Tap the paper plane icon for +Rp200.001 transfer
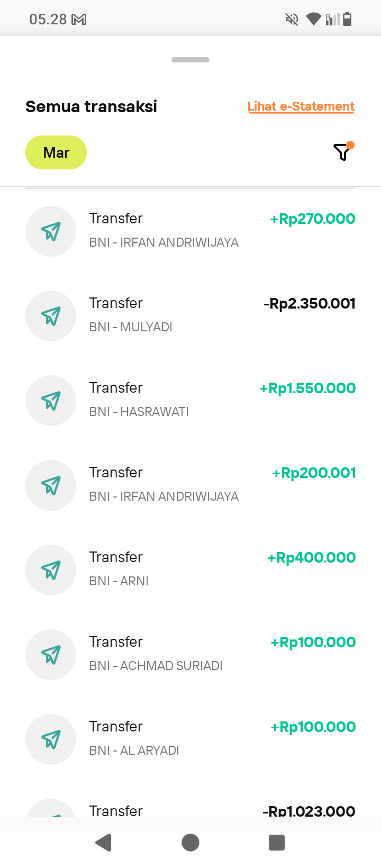Screen dimensions: 381x868 pos(51,485)
